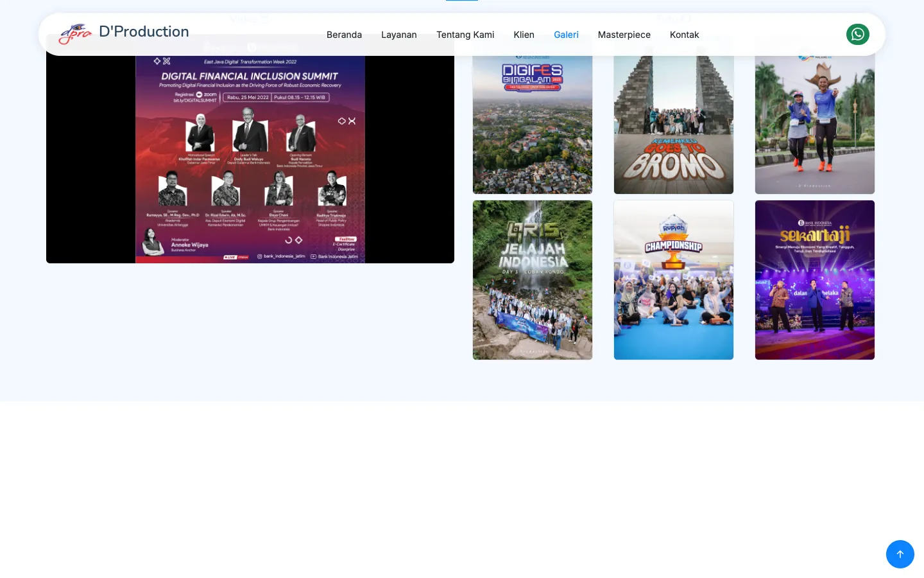924x578 pixels.
Task: Click the dpro logo image
Action: click(x=76, y=34)
